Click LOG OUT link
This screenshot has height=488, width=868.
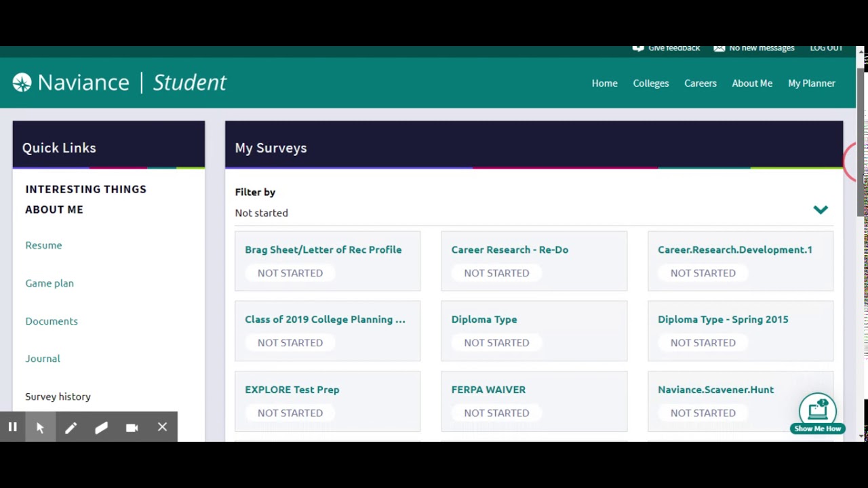pos(826,48)
